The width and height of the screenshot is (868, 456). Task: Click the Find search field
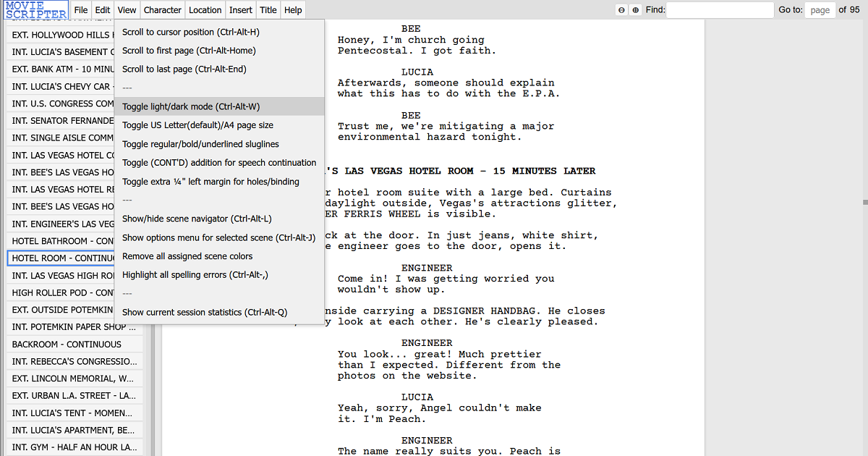720,10
